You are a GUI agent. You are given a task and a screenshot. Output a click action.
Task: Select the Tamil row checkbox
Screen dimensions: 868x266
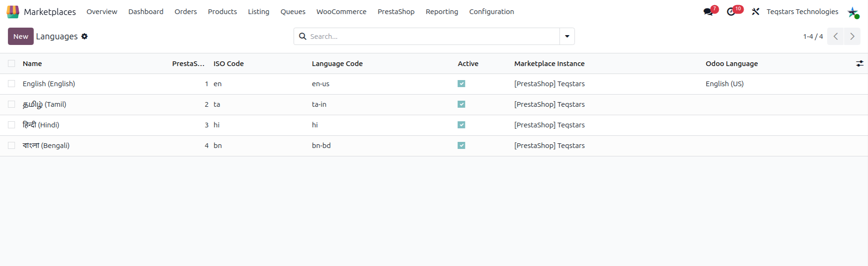(x=12, y=104)
